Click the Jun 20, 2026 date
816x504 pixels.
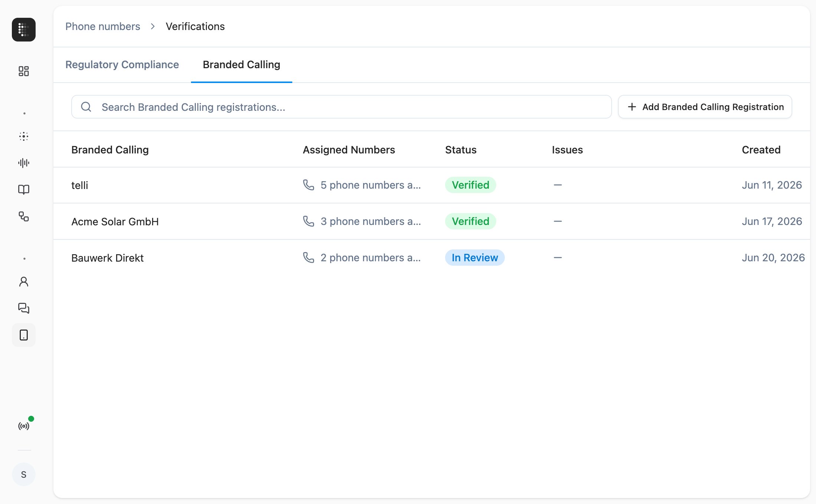(x=773, y=258)
